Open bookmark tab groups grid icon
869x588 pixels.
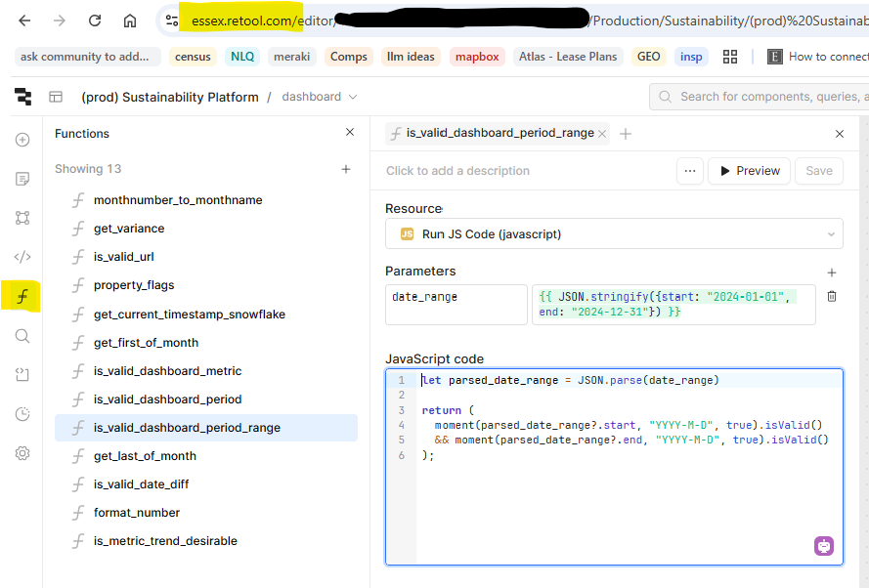(x=730, y=57)
